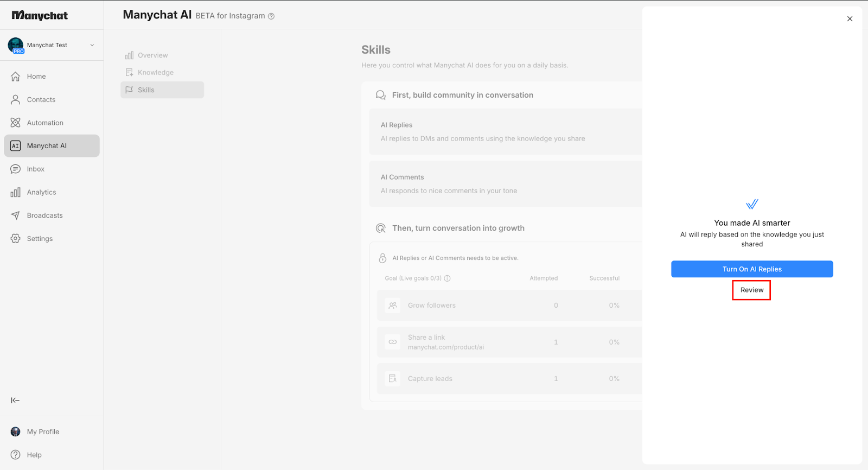Open Inbox using its chat icon
Viewport: 868px width, 470px height.
tap(16, 169)
